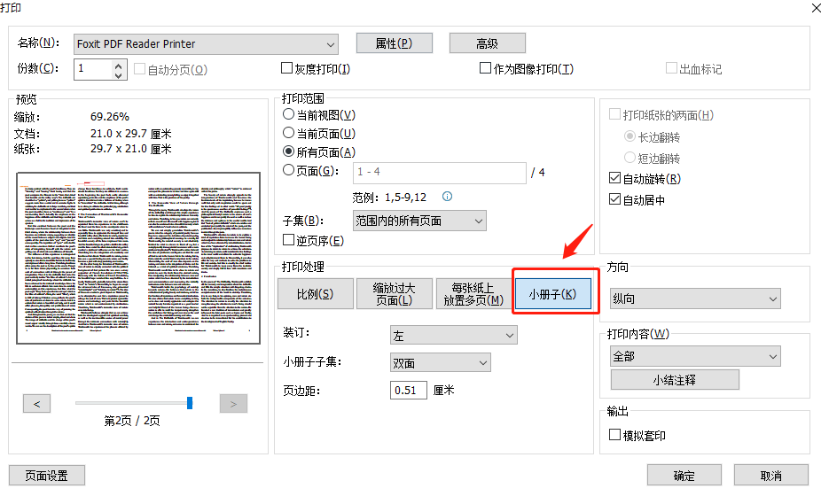
Task: Enable the 灰度打印 checkbox
Action: [287, 68]
